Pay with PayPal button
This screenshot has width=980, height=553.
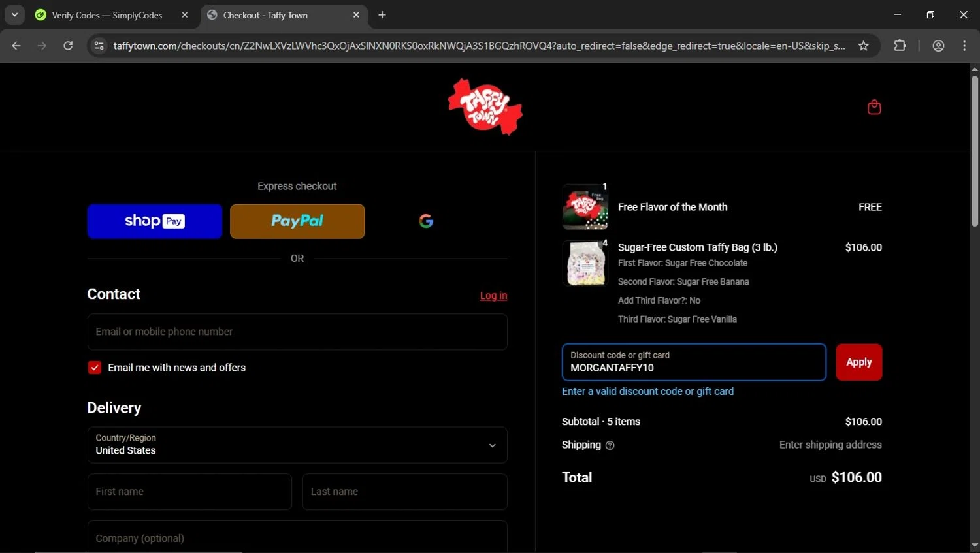(x=297, y=221)
